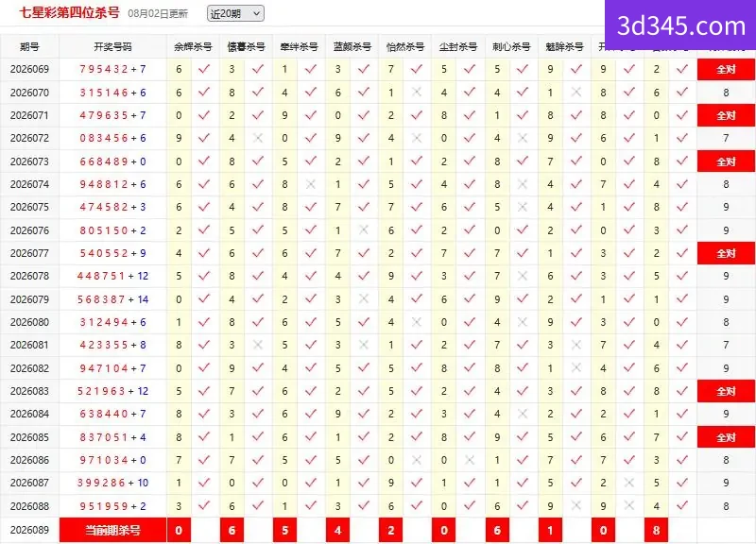This screenshot has height=544, width=756.
Task: Click the 全对 badge in row 2026069
Action: 726,69
